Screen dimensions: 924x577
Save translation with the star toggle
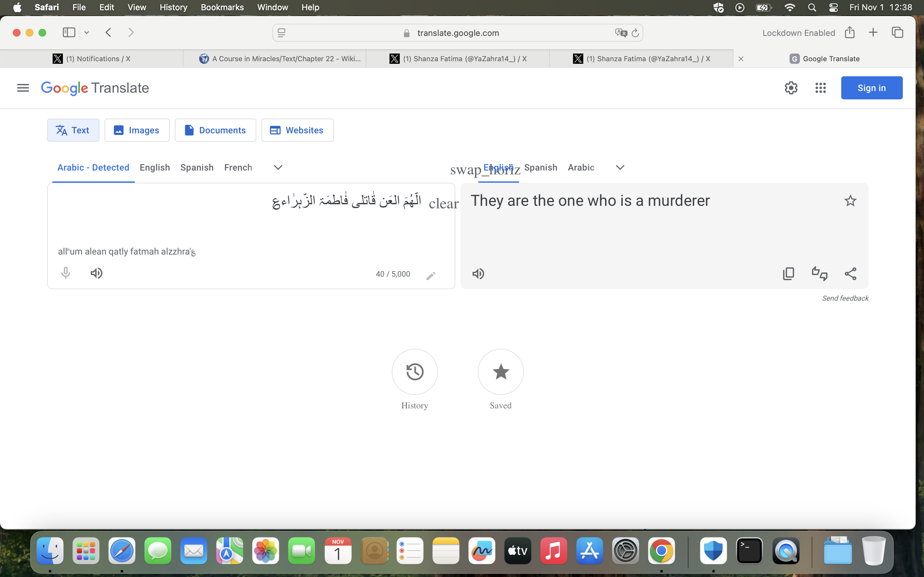tap(850, 201)
